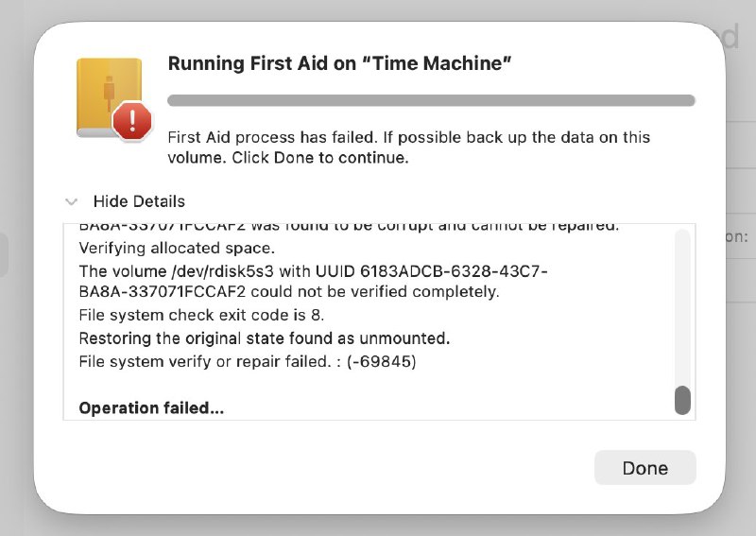Screen dimensions: 756x536
Task: Collapse details using the chevron arrow
Action: coord(71,201)
